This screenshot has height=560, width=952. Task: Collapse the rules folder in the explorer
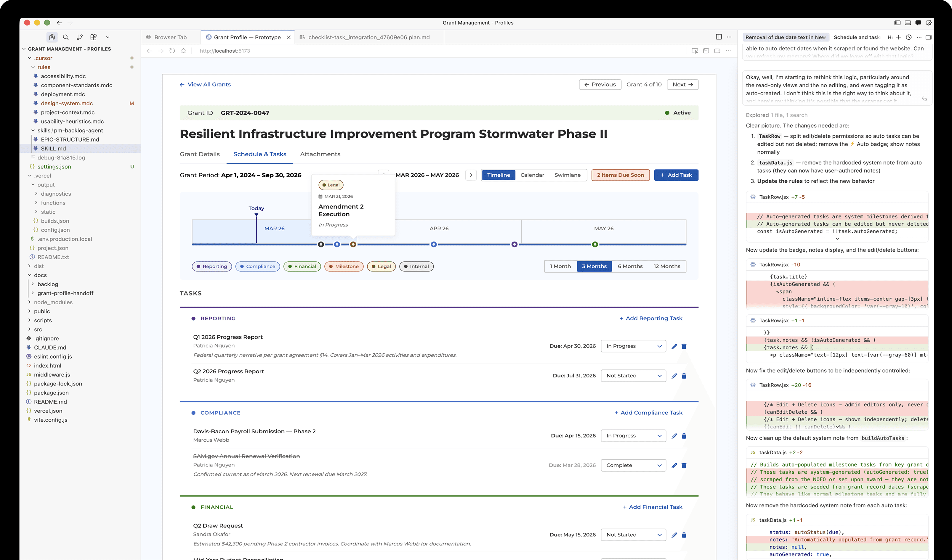[44, 67]
